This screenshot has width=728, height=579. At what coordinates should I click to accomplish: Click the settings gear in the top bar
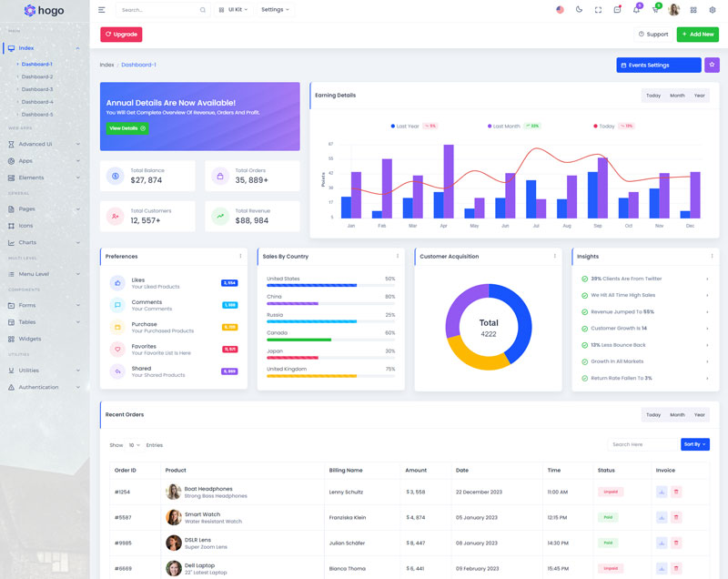pos(713,10)
